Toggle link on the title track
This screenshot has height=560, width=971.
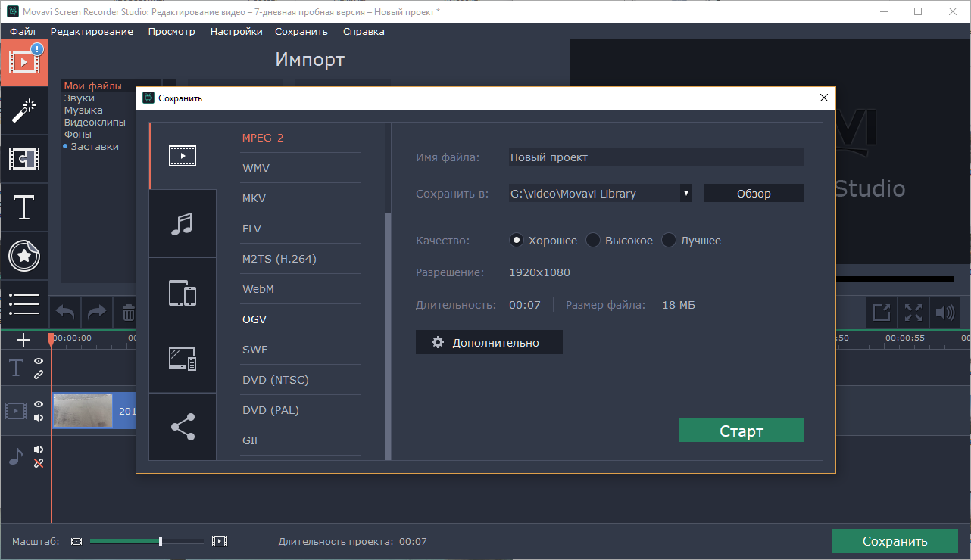(39, 375)
